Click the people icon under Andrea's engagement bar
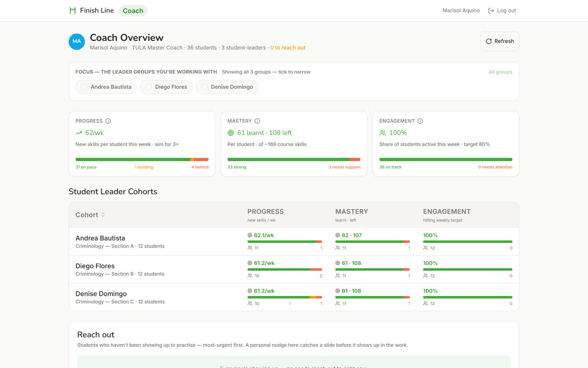Image resolution: width=588 pixels, height=368 pixels. (425, 248)
